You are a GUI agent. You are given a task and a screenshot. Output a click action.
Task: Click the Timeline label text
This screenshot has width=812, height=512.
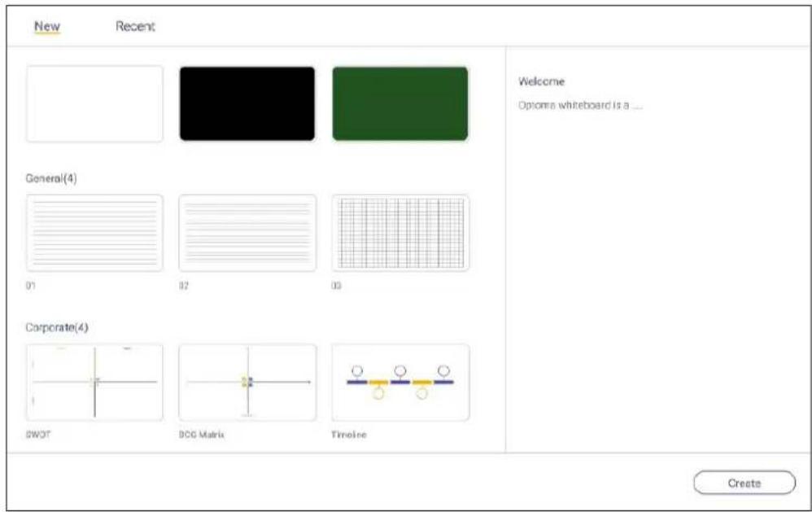(x=349, y=435)
